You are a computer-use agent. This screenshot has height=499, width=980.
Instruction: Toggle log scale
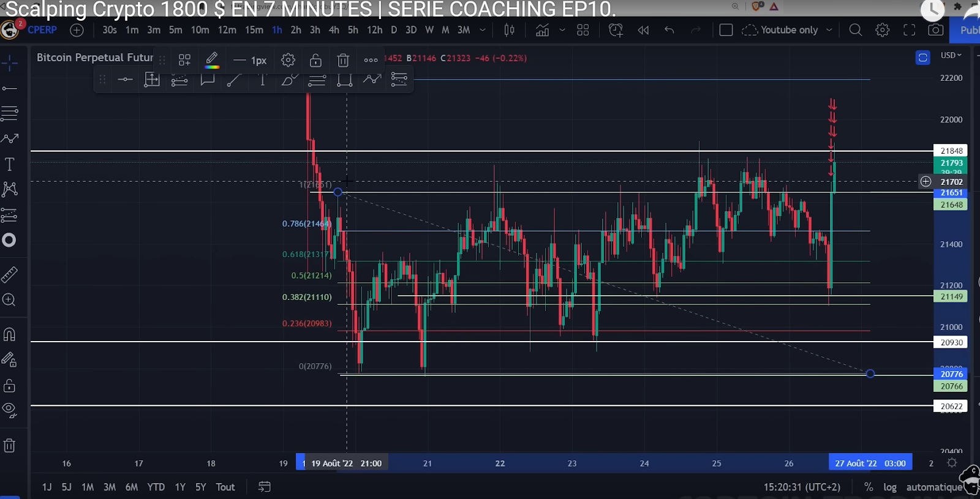(x=890, y=487)
